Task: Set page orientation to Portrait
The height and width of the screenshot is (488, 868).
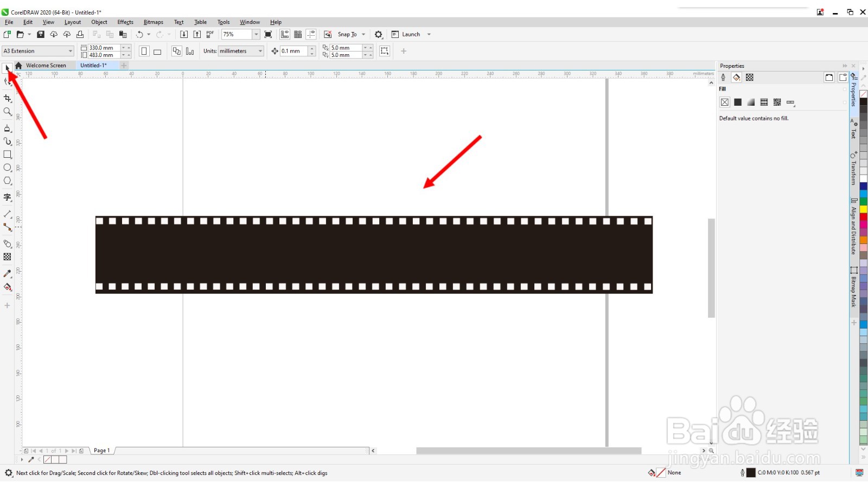Action: (144, 51)
